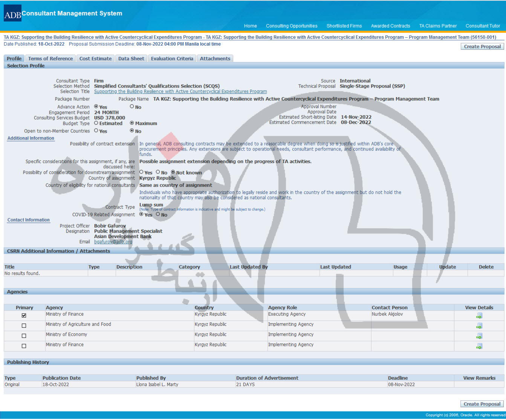View details for Ministry of Finance executing agency
This screenshot has width=506, height=420.
pyautogui.click(x=479, y=316)
